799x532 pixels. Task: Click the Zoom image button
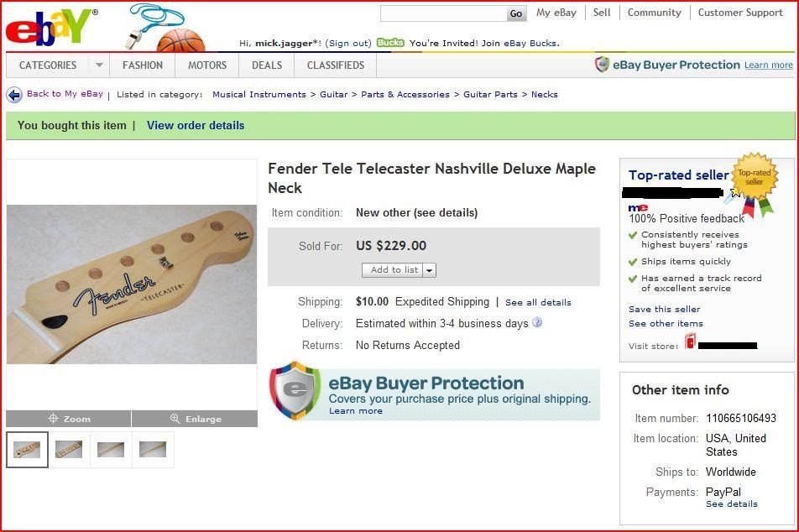69,419
